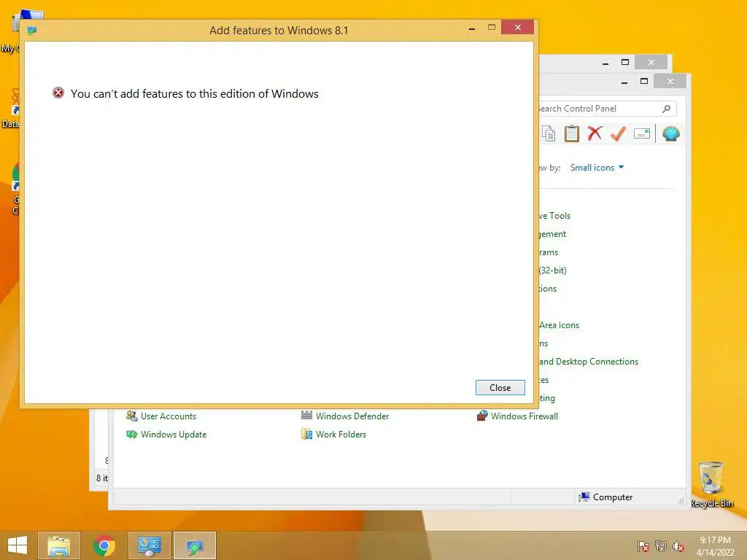Click the Action Center flag tray icon
Screen dimensions: 747x560
tap(643, 546)
